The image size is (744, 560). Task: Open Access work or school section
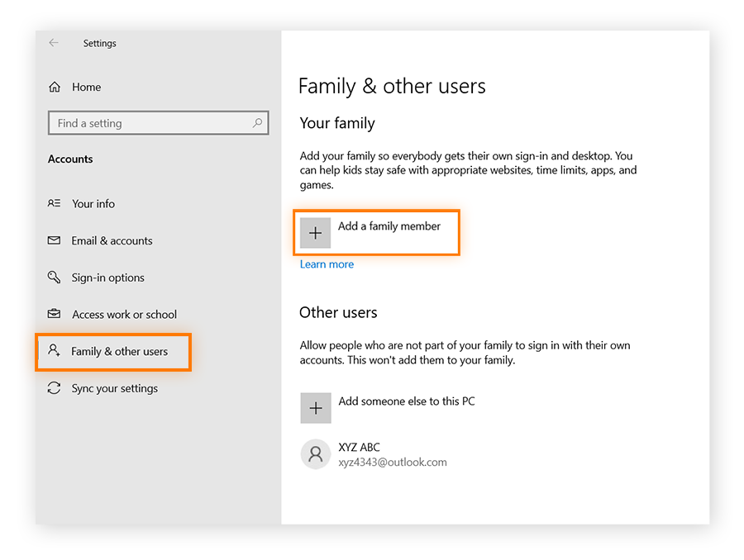coord(124,315)
